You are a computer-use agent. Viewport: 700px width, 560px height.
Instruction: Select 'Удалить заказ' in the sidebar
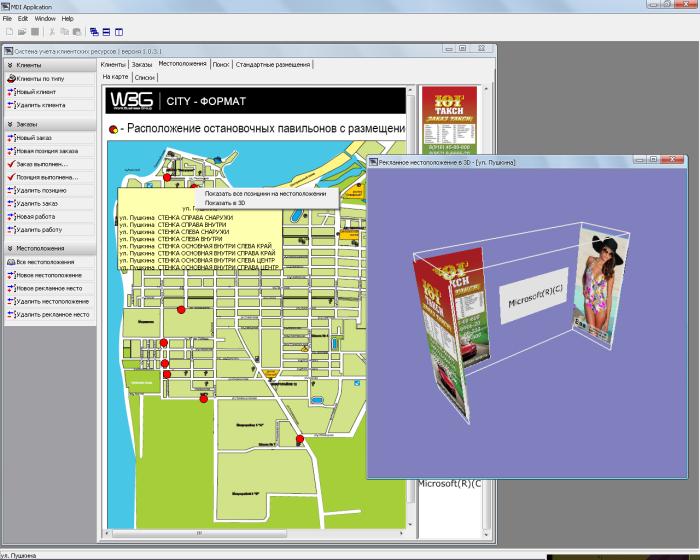50,204
